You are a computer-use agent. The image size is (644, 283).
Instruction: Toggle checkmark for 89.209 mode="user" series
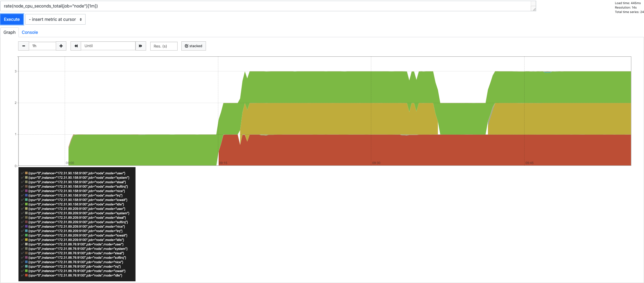click(x=23, y=209)
